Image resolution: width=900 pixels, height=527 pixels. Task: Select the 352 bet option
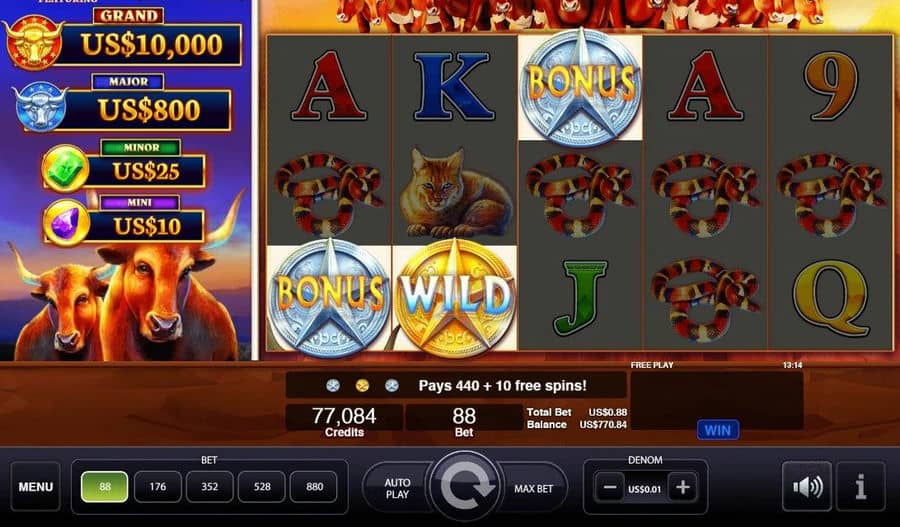[210, 487]
